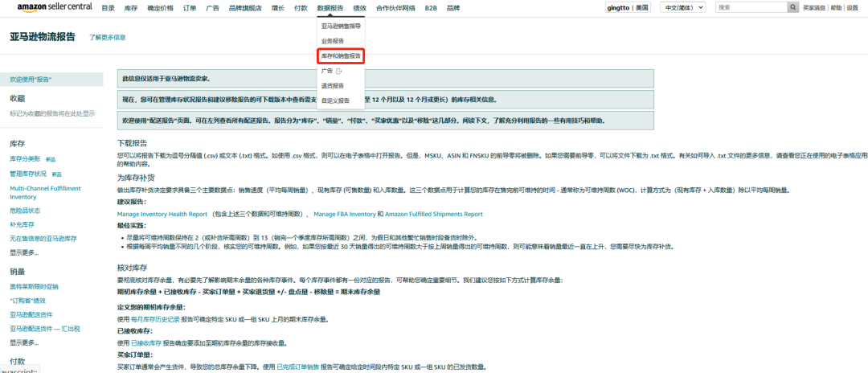Open the 补充库存 report link

[23, 224]
